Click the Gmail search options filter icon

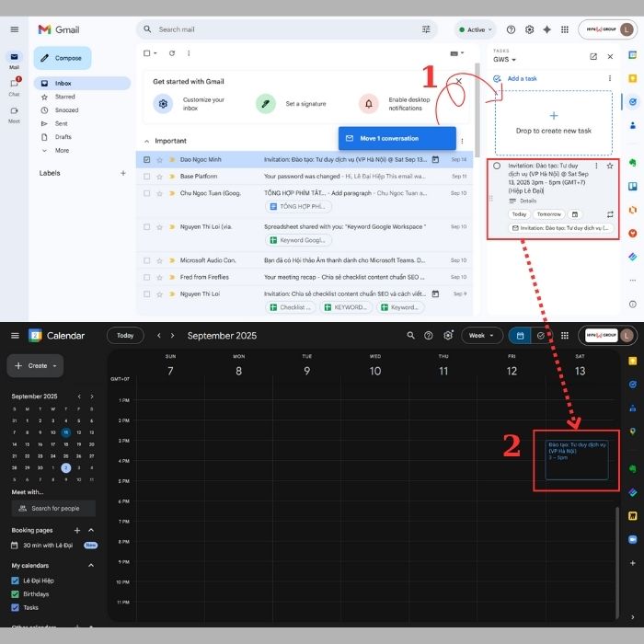point(426,29)
